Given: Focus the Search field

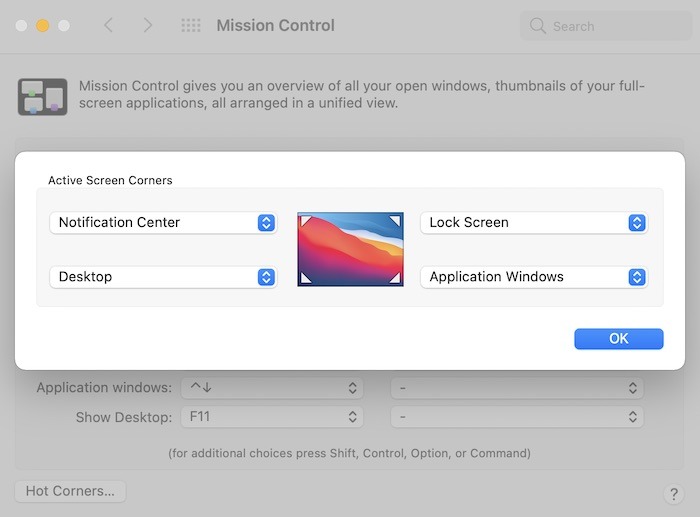Looking at the screenshot, I should (606, 26).
